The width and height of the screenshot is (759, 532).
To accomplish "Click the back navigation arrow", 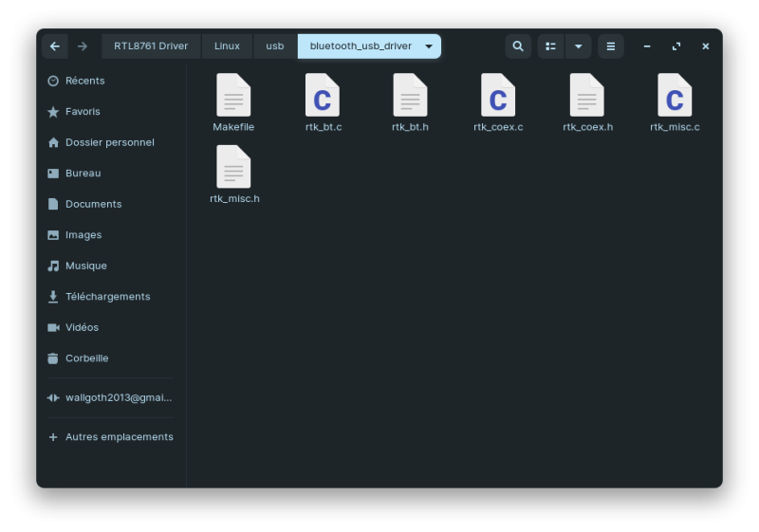I will [x=55, y=46].
